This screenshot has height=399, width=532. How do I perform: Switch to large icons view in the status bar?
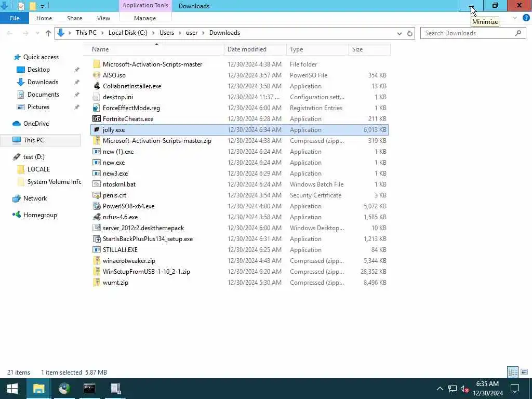[524, 372]
